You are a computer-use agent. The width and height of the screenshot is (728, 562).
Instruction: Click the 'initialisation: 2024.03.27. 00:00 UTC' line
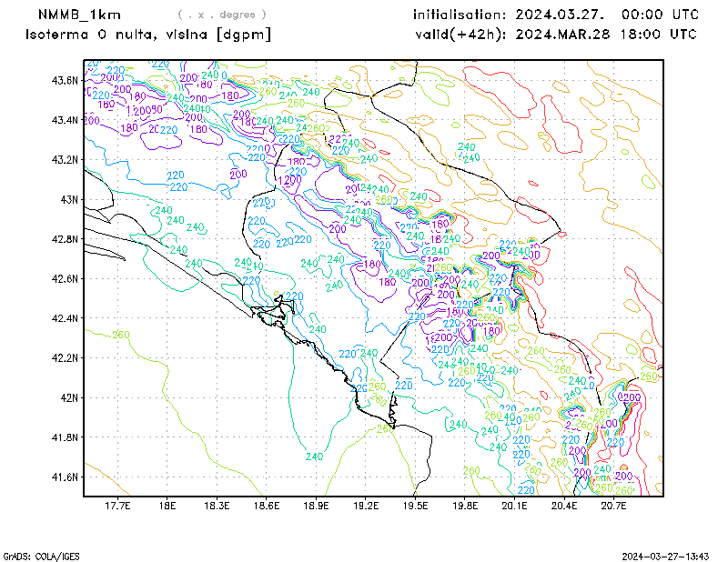(x=556, y=15)
